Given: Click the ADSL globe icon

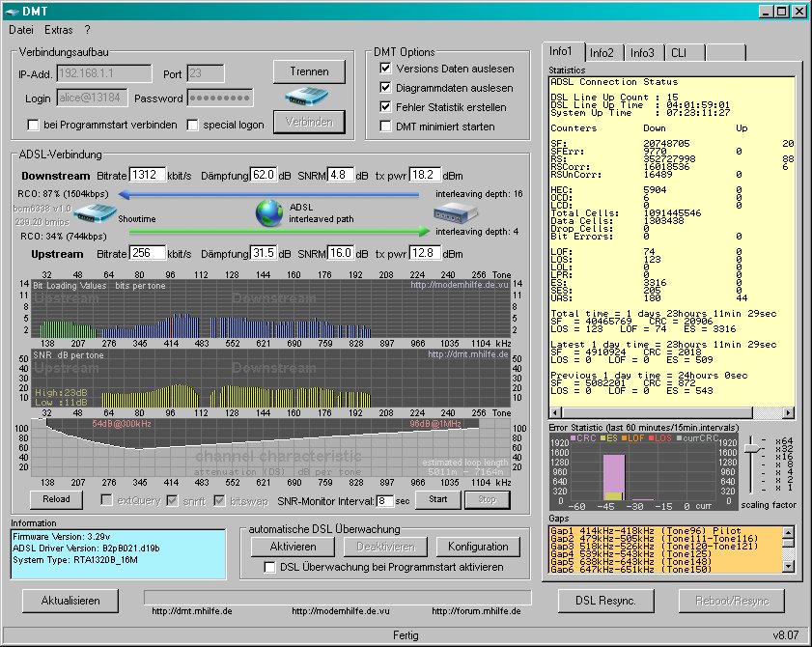Looking at the screenshot, I should [x=269, y=213].
